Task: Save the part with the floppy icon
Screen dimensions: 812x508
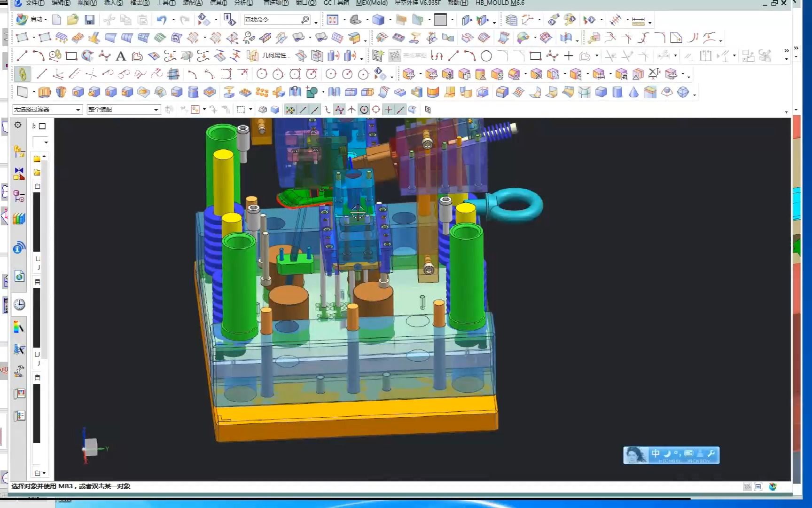Action: [90, 19]
